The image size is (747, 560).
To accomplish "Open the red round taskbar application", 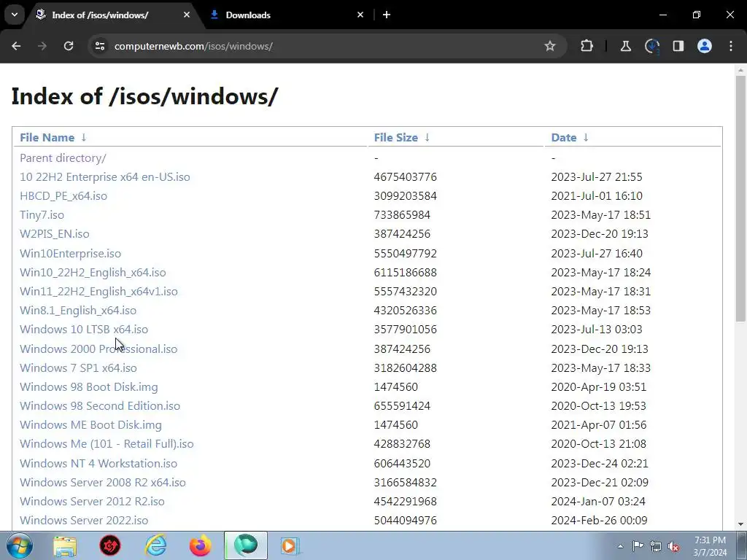I will point(110,545).
